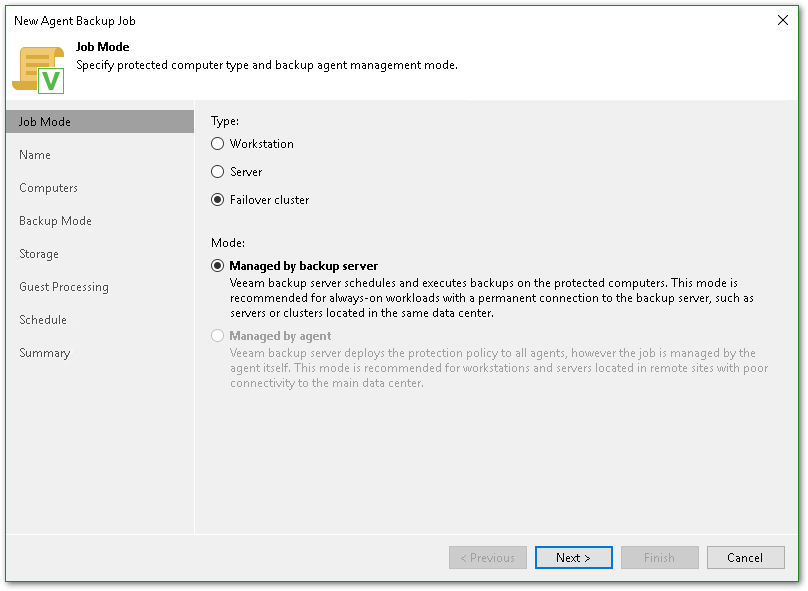Screen dimensions: 808x591
Task: Open the Job Mode wizard step
Action: (x=45, y=122)
